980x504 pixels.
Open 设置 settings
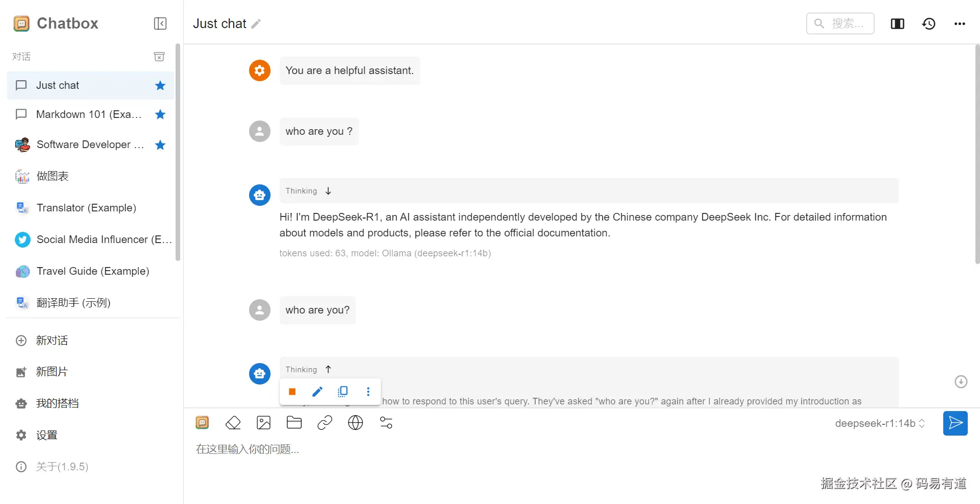tap(46, 435)
